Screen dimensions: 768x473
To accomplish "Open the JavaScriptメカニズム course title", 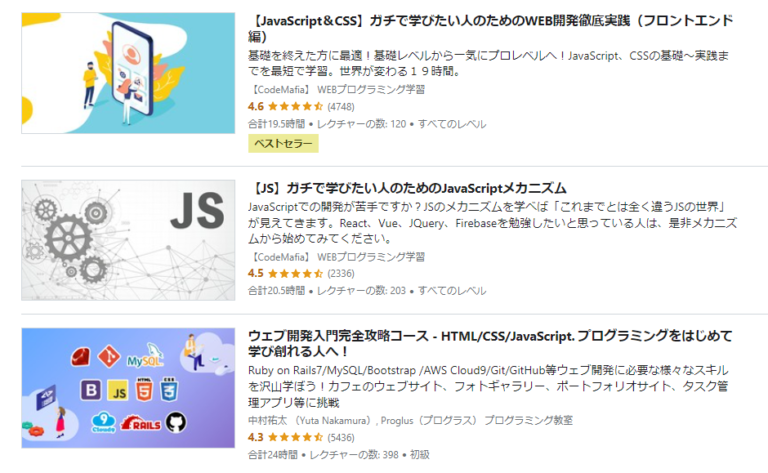I will click(x=408, y=188).
